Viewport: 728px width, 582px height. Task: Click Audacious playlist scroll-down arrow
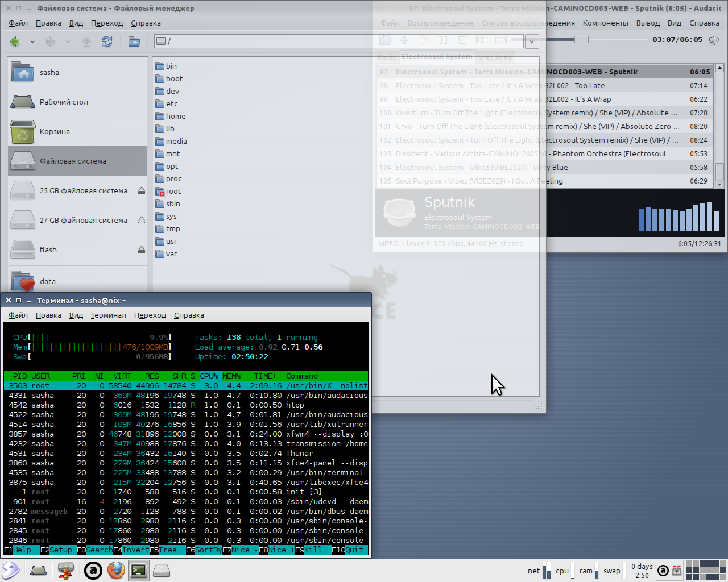719,184
